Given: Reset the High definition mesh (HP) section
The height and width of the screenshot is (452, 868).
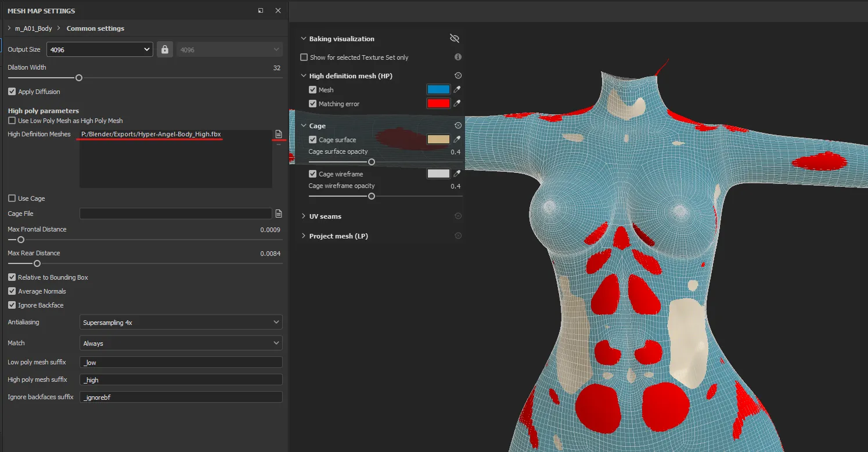Looking at the screenshot, I should [x=458, y=76].
